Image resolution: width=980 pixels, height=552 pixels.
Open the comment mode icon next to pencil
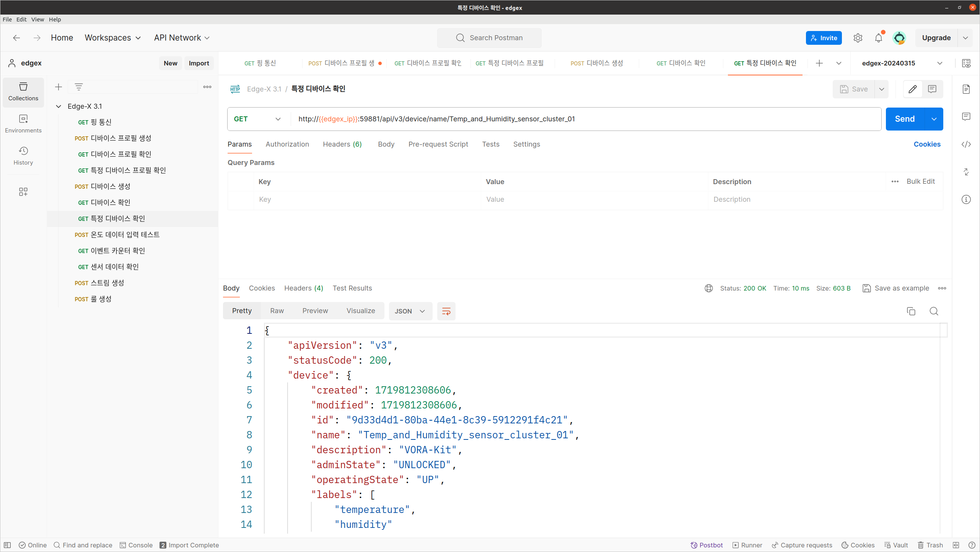[x=932, y=89]
